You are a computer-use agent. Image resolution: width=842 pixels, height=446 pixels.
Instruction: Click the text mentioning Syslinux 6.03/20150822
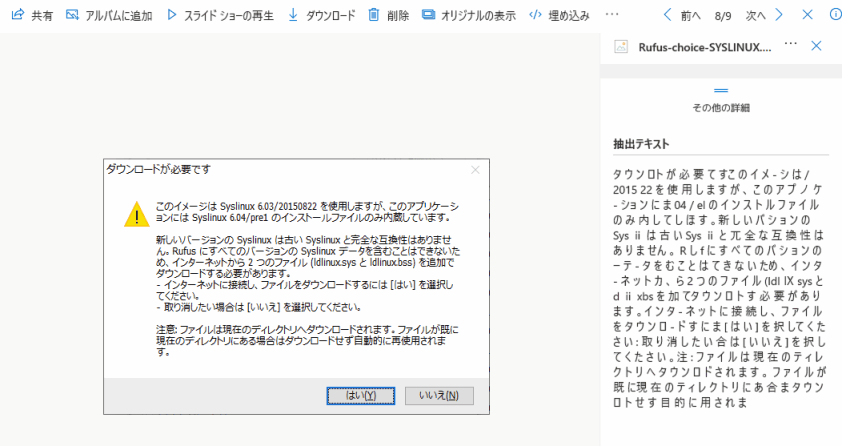click(x=307, y=212)
